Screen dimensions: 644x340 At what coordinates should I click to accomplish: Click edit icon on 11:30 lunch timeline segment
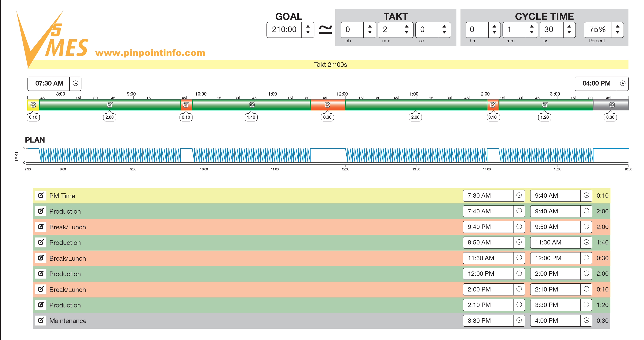point(327,105)
